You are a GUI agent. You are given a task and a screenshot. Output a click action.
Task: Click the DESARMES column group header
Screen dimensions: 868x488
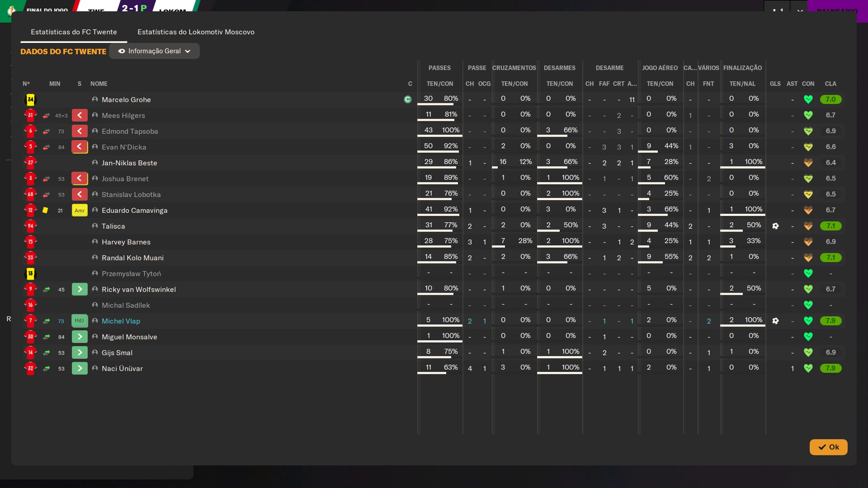tap(560, 68)
